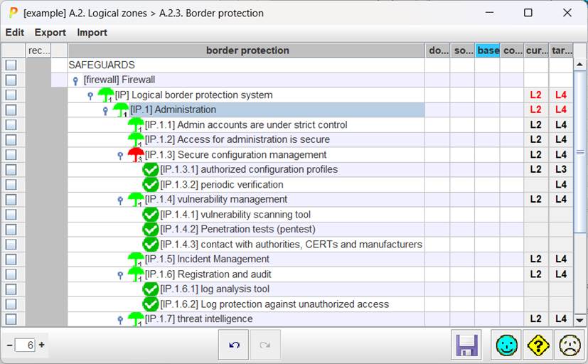The width and height of the screenshot is (588, 364).
Task: Click the green checkmark icon of [IP.1.4.2] Penetration tests
Action: click(x=151, y=229)
